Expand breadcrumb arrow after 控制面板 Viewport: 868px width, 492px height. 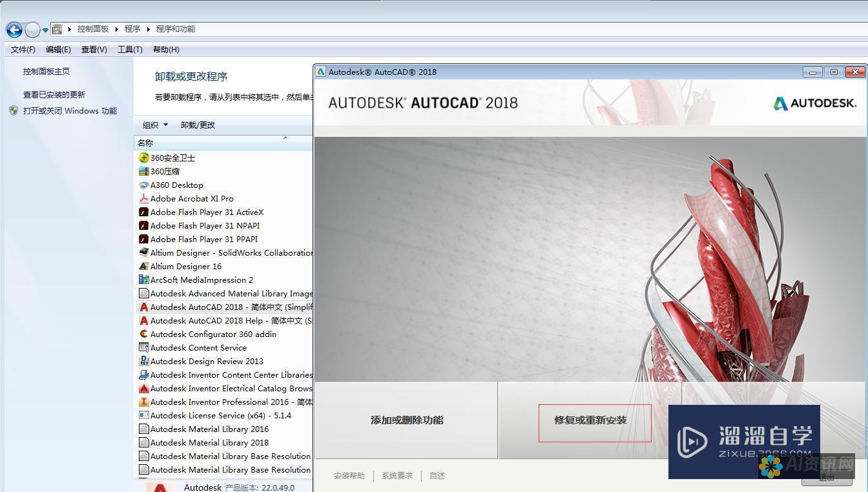pyautogui.click(x=117, y=29)
